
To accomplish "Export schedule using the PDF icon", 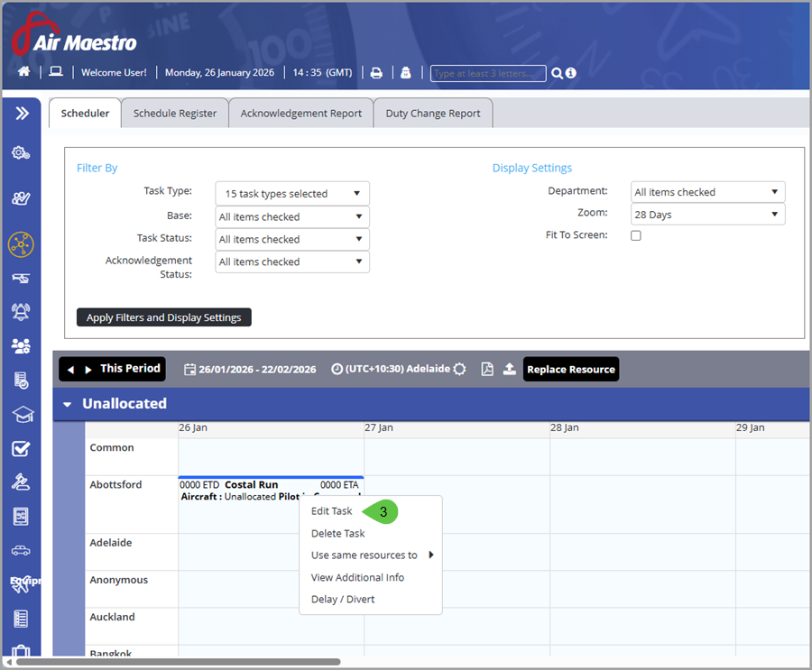I will (487, 369).
